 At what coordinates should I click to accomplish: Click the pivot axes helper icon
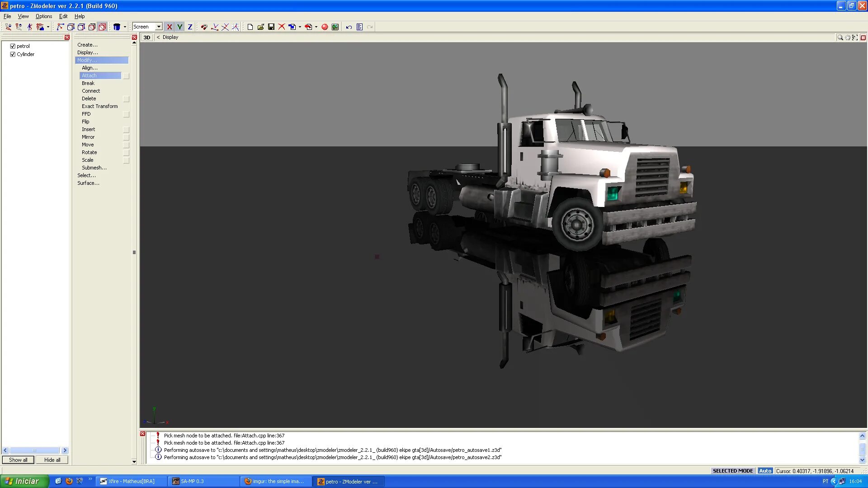click(215, 27)
